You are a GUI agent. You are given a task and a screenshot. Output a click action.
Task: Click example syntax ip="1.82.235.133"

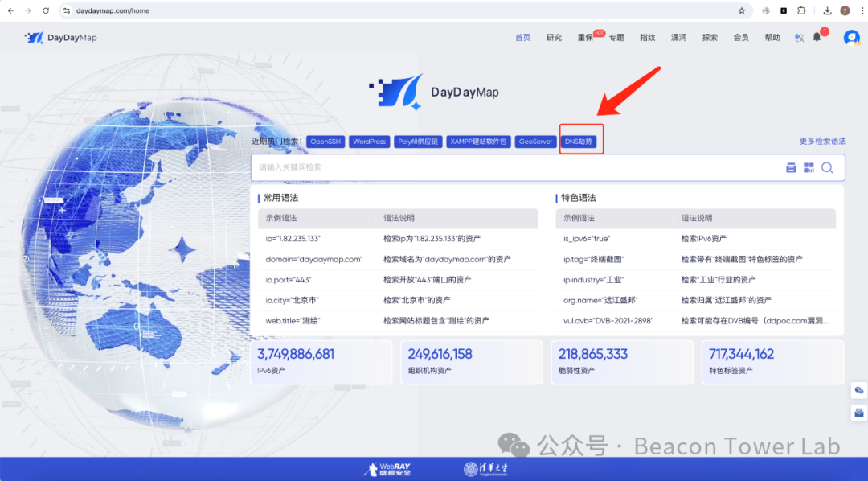click(293, 239)
